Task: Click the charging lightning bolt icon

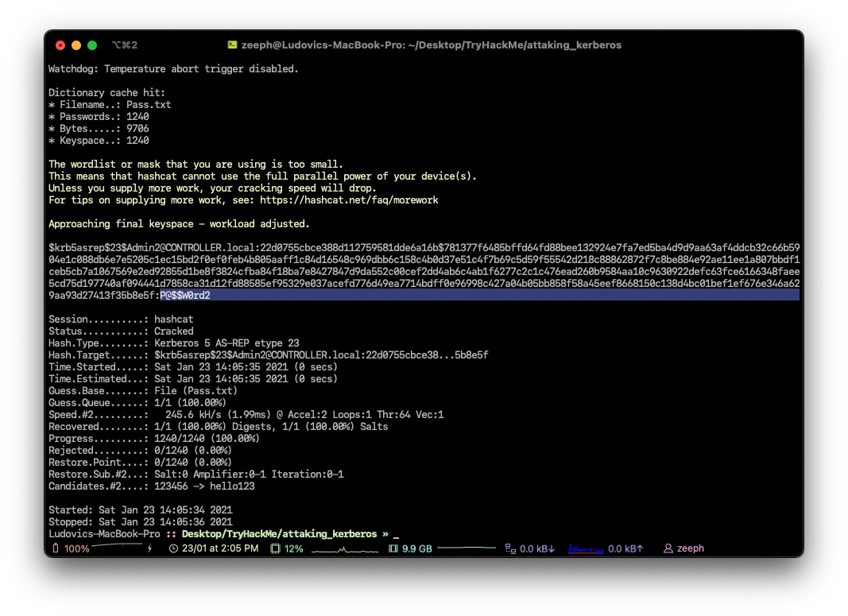Action: coord(149,548)
